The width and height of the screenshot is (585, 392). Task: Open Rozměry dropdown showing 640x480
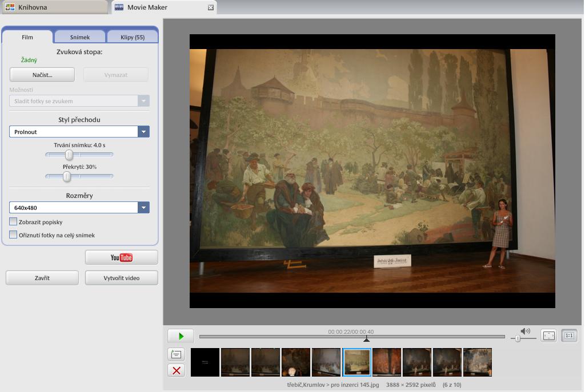(x=79, y=208)
